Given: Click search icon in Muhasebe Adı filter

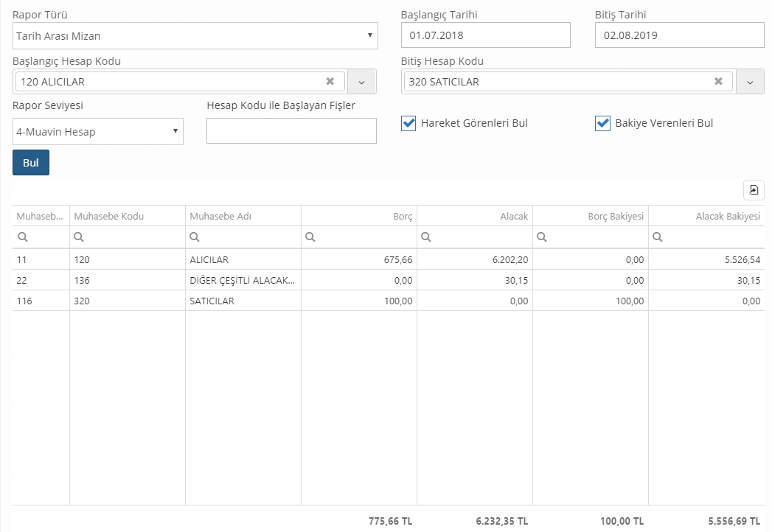Looking at the screenshot, I should coord(195,237).
